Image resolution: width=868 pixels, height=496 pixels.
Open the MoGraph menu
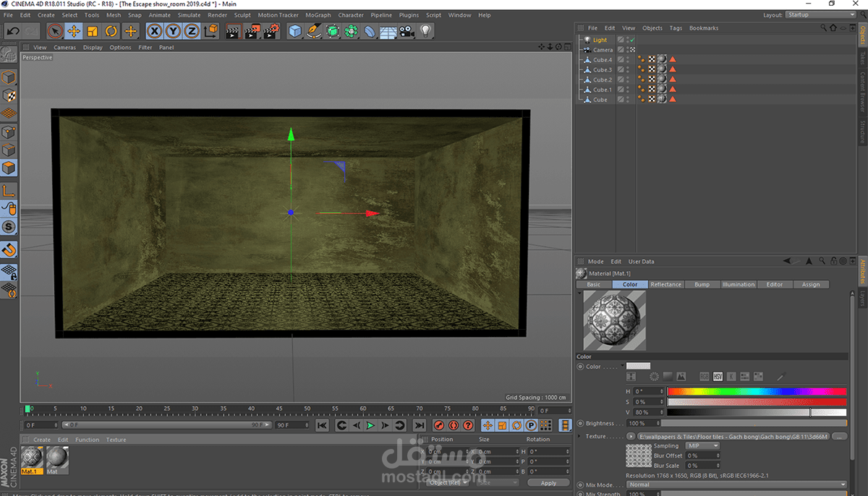318,14
